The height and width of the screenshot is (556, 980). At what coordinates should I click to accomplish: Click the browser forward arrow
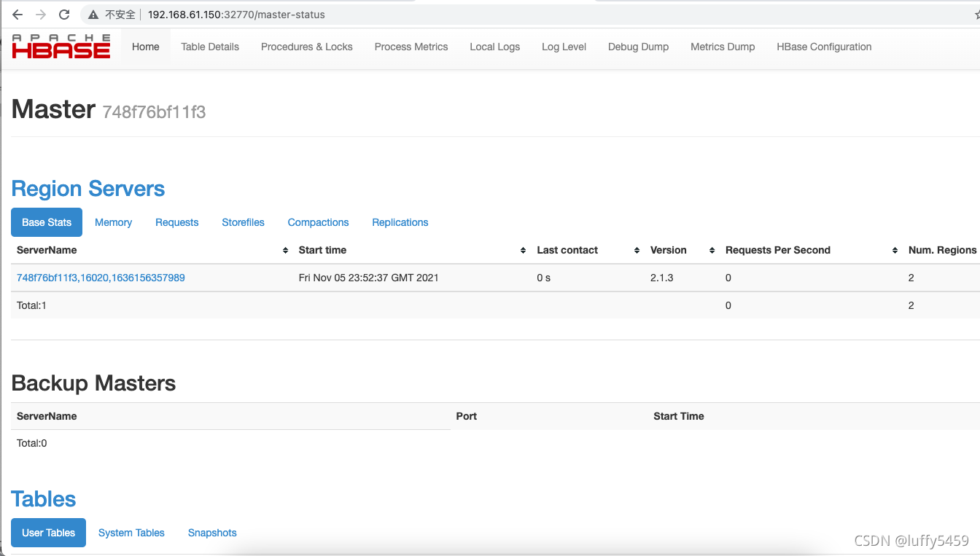point(41,14)
